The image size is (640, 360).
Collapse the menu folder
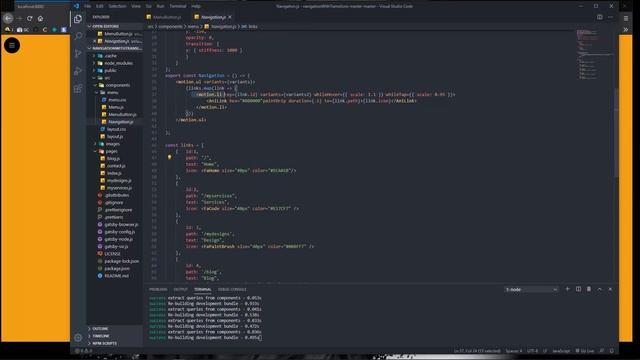112,93
